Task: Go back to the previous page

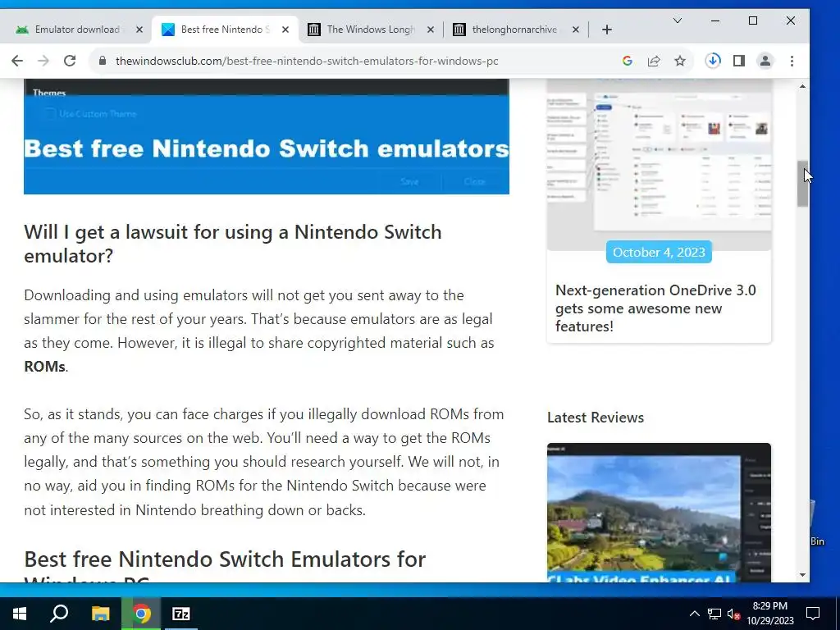Action: pyautogui.click(x=17, y=61)
